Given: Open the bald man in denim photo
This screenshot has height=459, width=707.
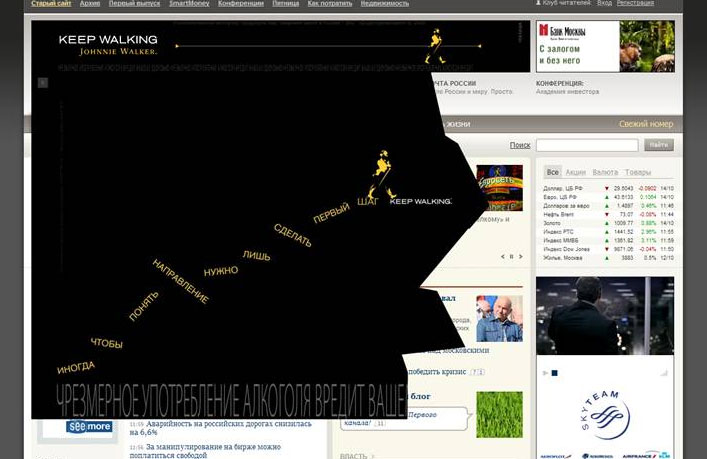Looking at the screenshot, I should point(500,319).
